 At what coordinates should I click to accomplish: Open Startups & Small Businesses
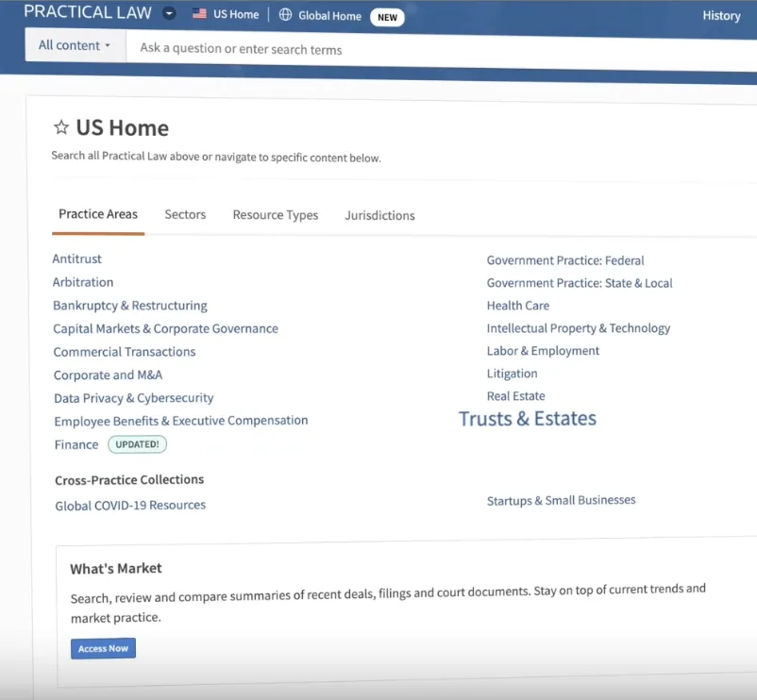click(562, 500)
